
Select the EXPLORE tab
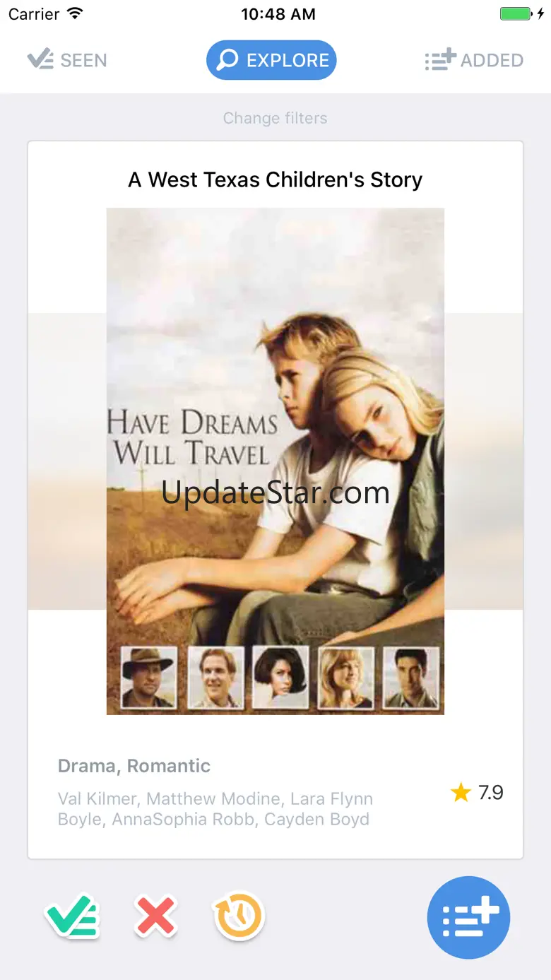pos(271,60)
